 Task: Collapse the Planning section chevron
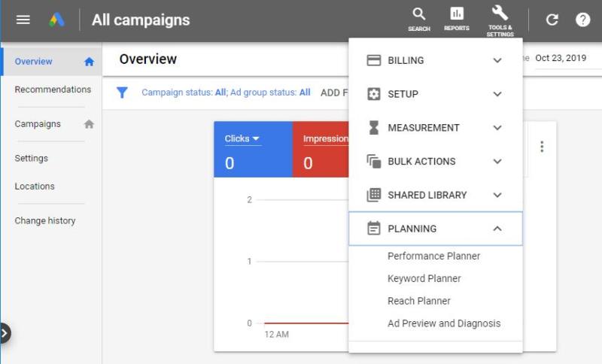497,229
